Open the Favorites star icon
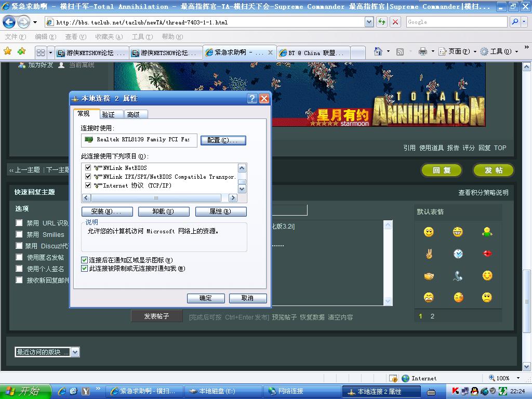 pos(8,51)
